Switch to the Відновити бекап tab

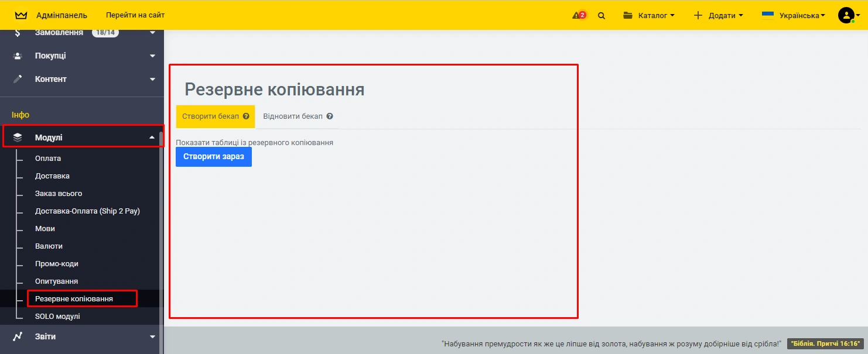[x=293, y=116]
